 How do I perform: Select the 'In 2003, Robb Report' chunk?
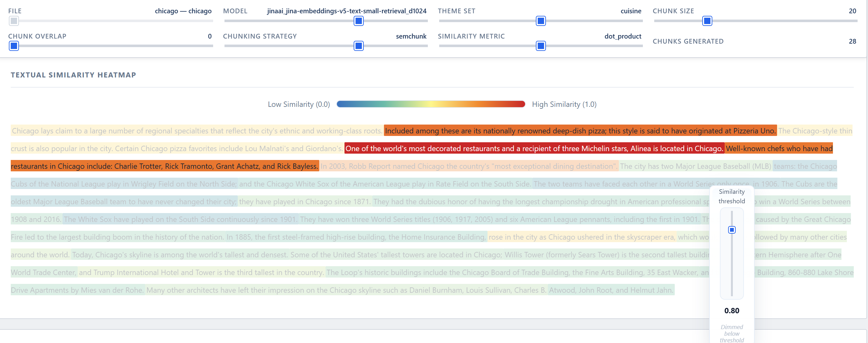[x=469, y=166]
